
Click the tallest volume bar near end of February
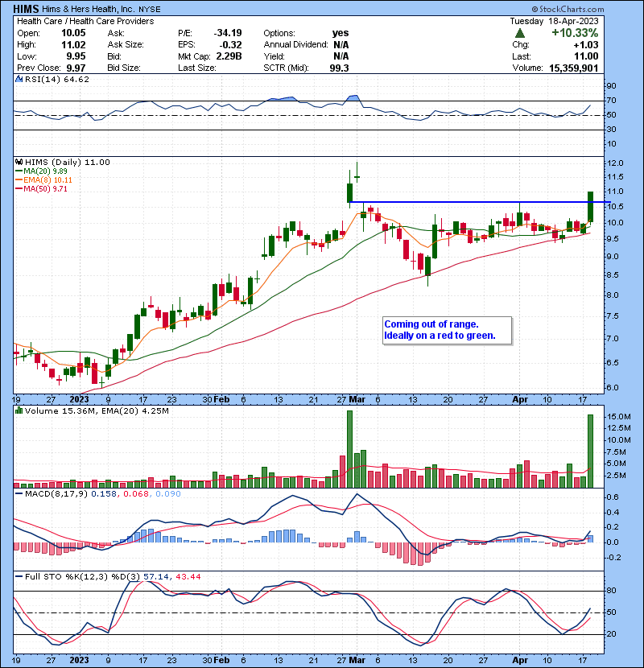coord(349,449)
